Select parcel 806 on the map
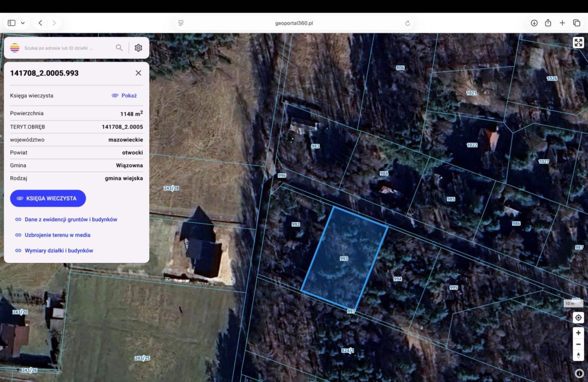Screen dimensions: 588x382 click(401, 68)
